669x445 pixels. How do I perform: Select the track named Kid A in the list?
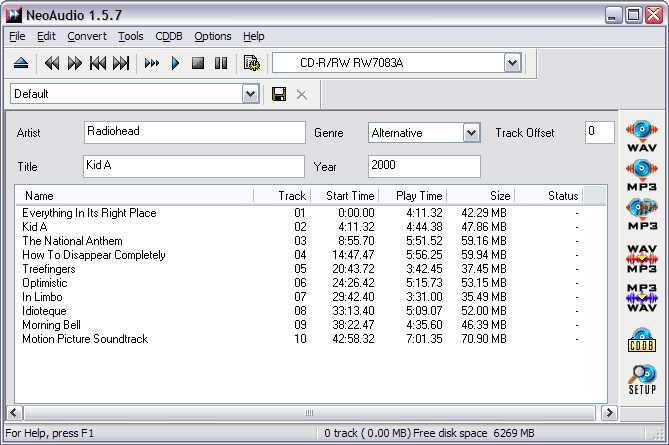pos(35,227)
